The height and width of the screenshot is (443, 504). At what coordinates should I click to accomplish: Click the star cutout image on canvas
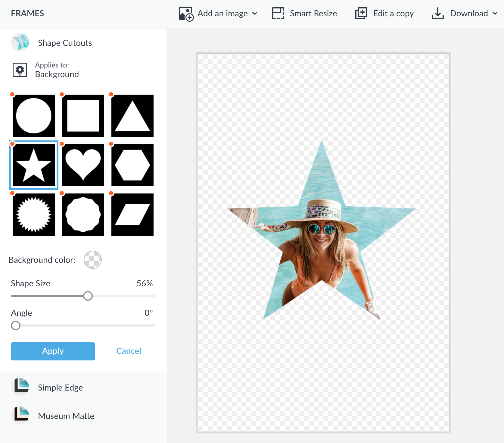click(321, 230)
